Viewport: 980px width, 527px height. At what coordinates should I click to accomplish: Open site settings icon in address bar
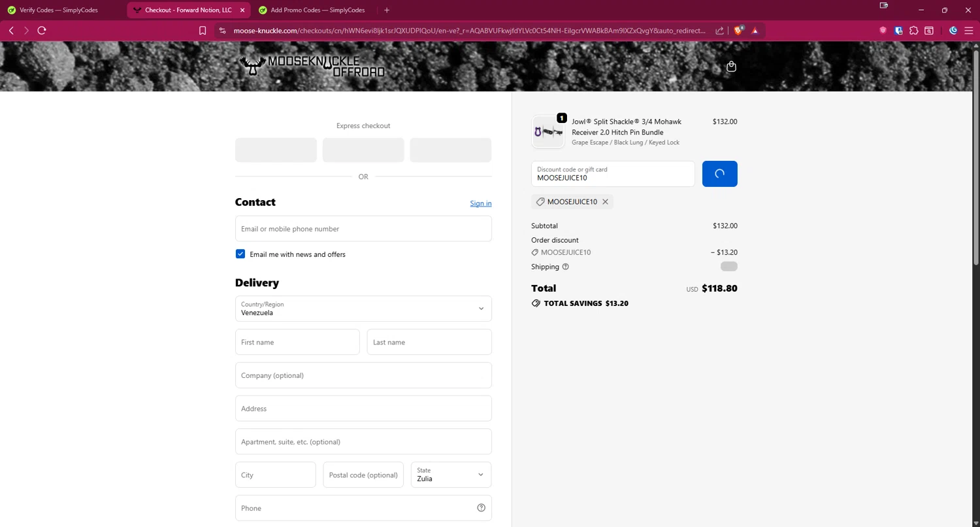point(222,31)
